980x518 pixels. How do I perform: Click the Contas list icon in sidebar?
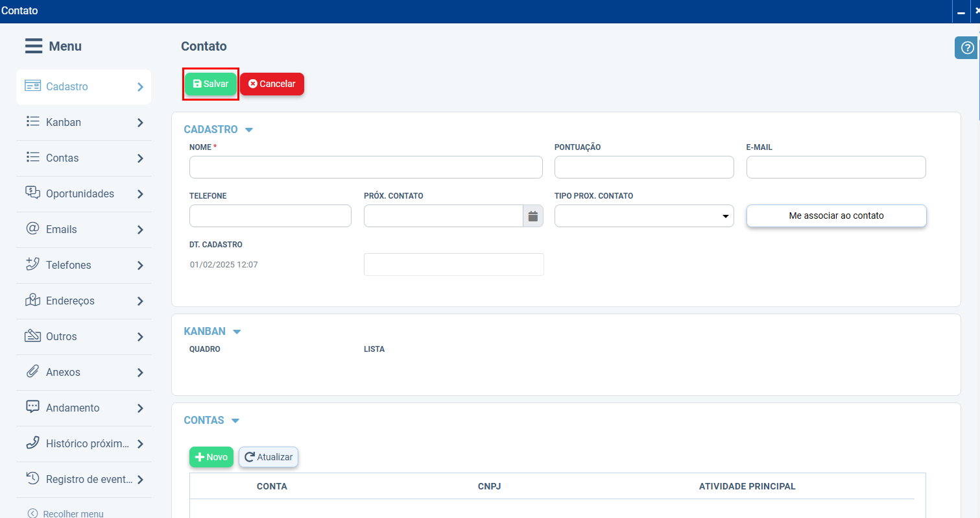coord(33,158)
